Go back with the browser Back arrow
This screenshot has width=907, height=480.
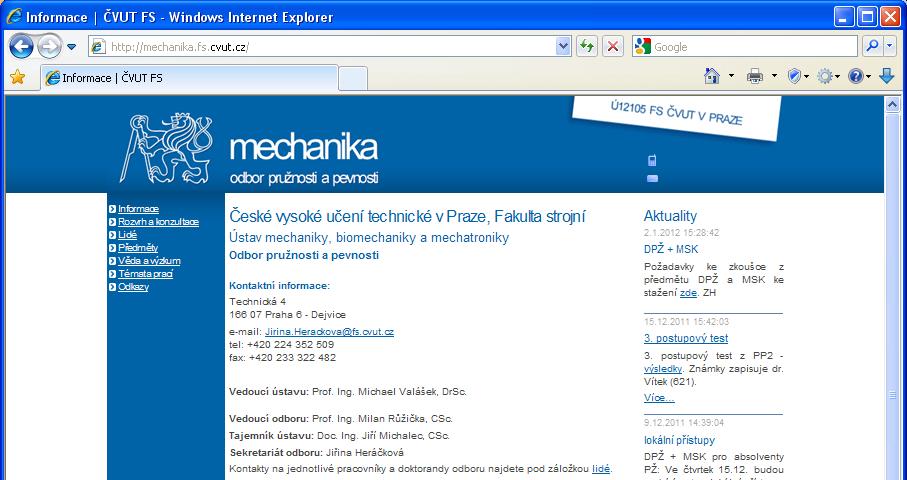[x=21, y=46]
